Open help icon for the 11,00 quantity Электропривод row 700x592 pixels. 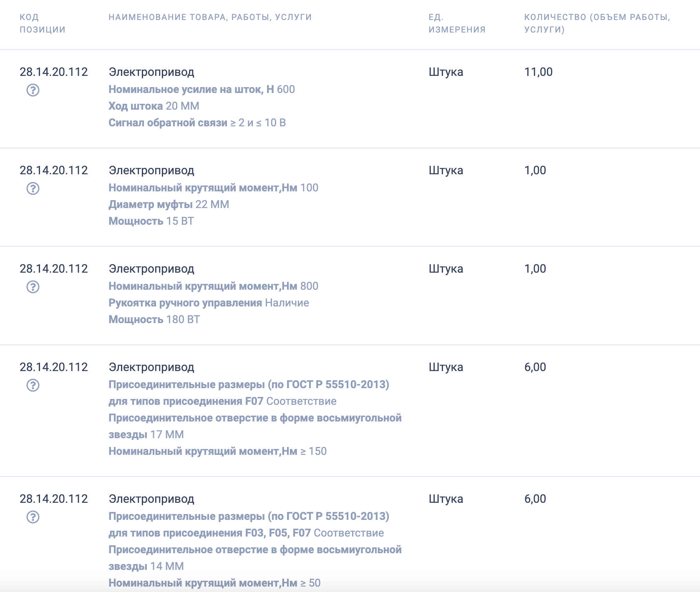click(x=33, y=90)
